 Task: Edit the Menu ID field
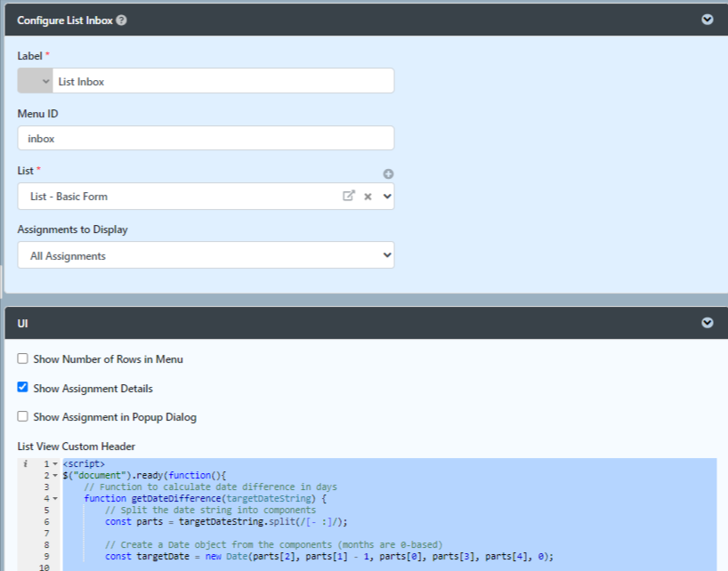[x=206, y=138]
